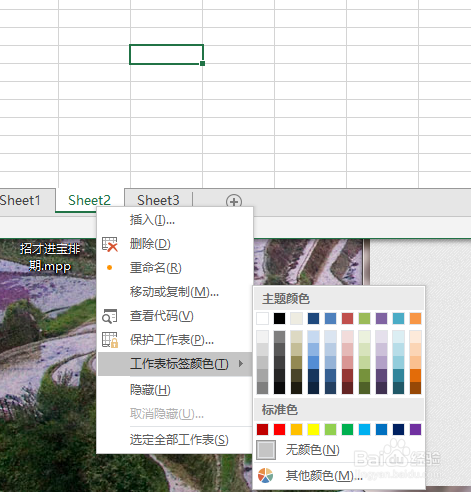
Task: Pick the dark navy blue theme swatch
Action: tap(313, 318)
